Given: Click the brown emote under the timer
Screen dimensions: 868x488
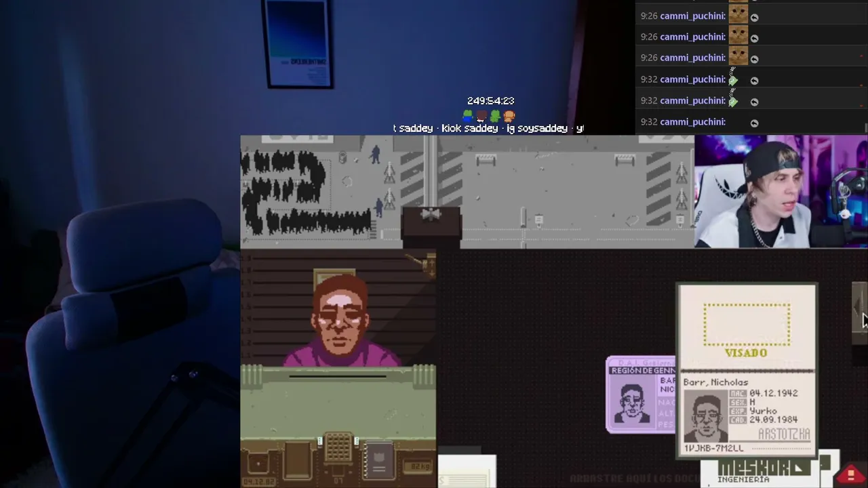Looking at the screenshot, I should [x=481, y=116].
